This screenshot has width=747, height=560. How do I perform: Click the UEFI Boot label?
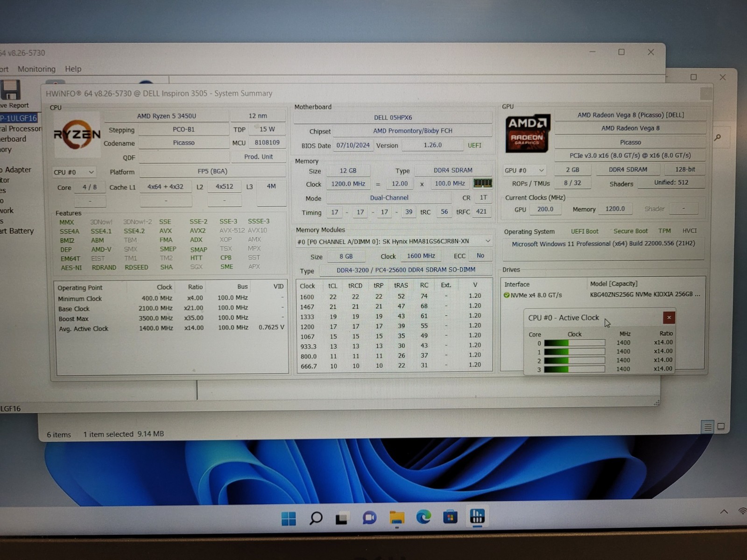(x=585, y=231)
